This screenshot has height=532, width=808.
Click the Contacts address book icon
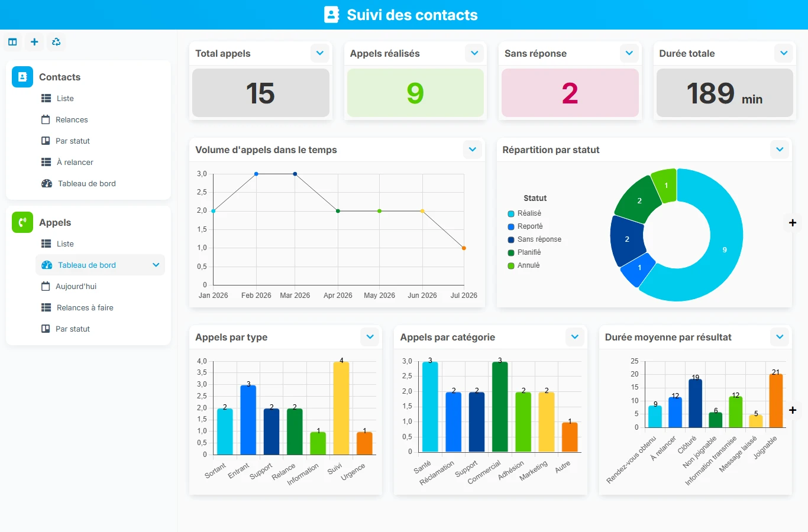22,77
